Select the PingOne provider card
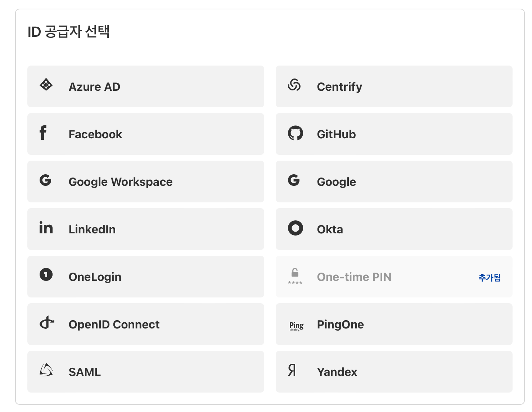532x412 pixels. [x=394, y=324]
